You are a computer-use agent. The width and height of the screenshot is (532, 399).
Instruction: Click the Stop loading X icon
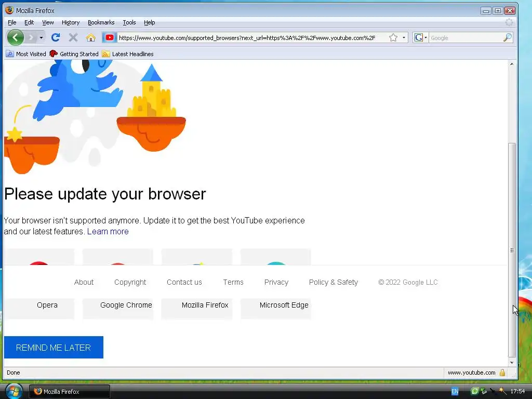coord(73,37)
